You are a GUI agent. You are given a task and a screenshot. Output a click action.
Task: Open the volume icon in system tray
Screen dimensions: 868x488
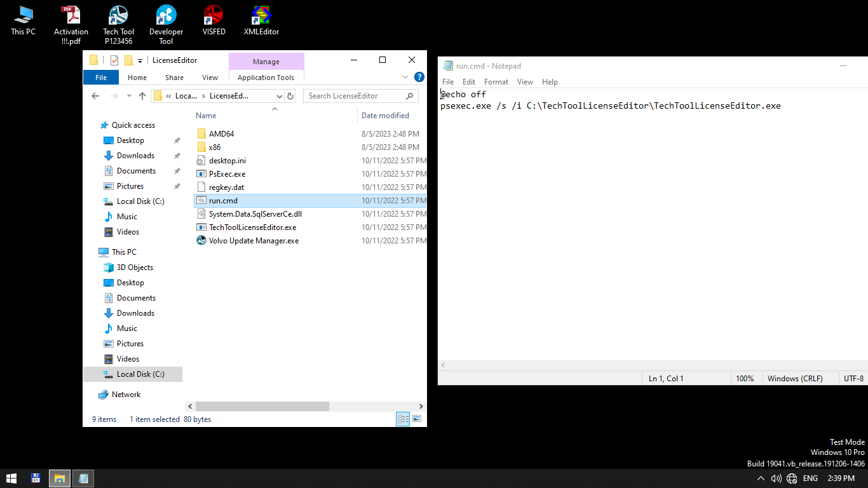pyautogui.click(x=776, y=478)
